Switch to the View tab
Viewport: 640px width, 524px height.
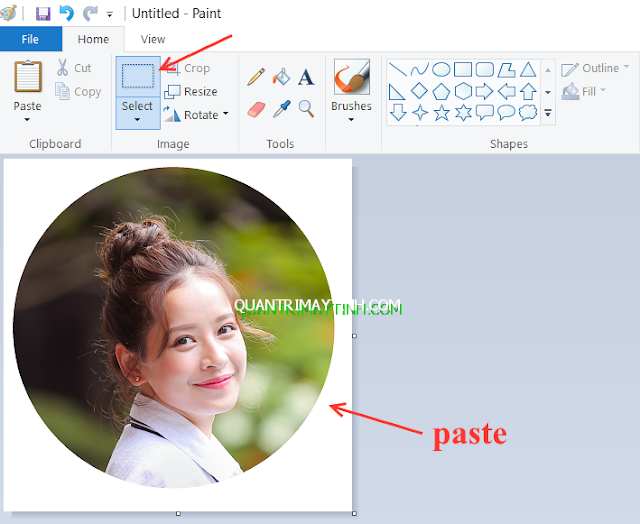click(x=153, y=39)
